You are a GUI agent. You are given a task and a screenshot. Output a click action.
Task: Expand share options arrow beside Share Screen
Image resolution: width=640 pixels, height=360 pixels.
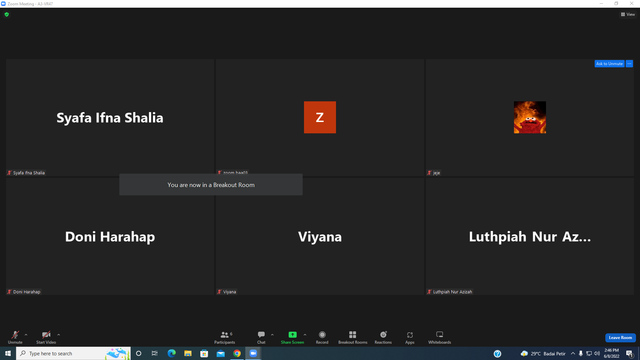click(305, 335)
